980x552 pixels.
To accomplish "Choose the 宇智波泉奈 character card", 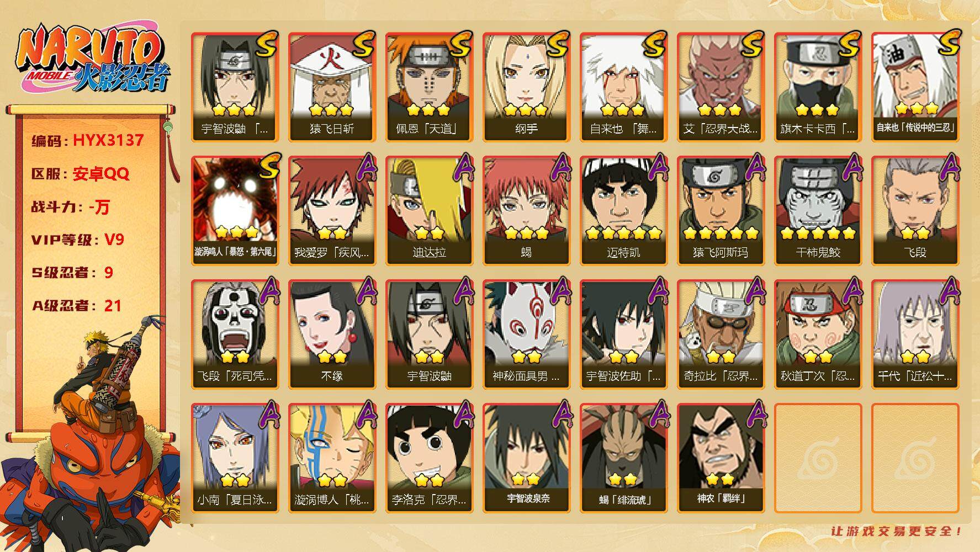I will 526,458.
